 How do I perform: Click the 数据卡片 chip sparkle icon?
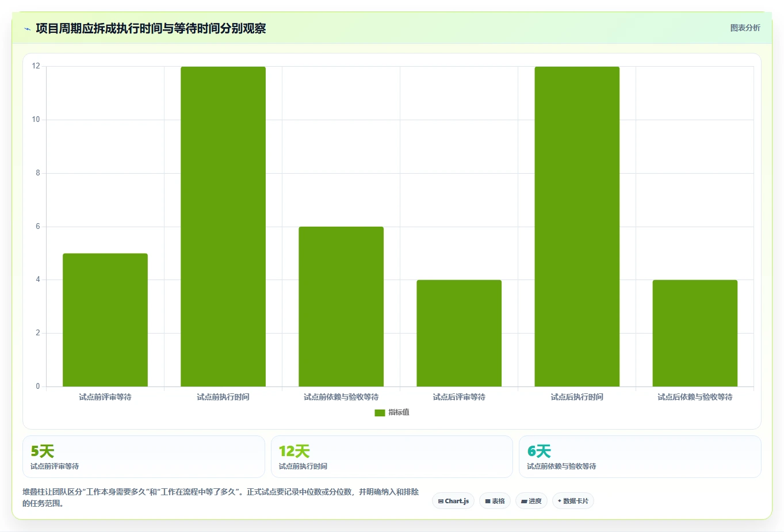point(560,501)
